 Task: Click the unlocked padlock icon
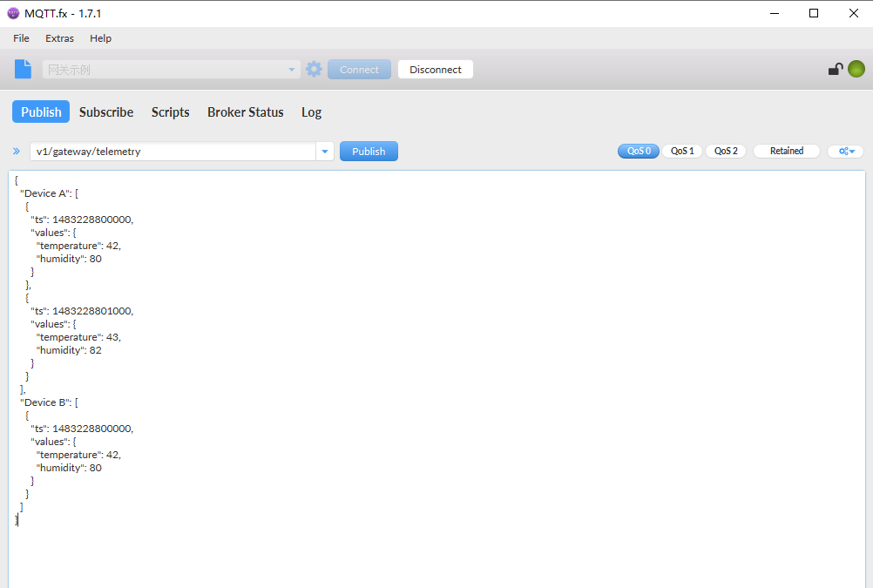tap(836, 69)
